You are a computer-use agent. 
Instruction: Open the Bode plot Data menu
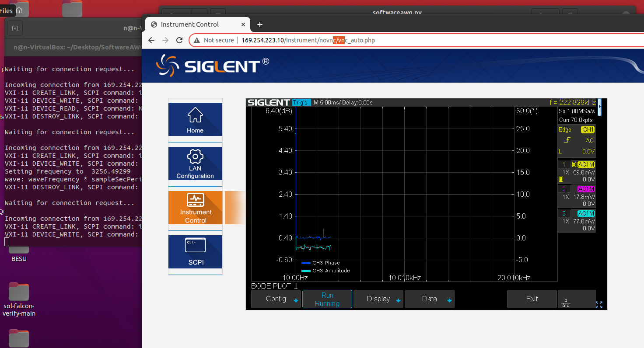[430, 299]
